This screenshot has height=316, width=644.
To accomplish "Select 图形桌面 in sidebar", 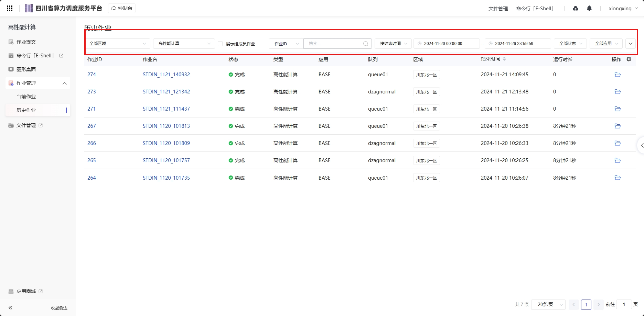I will pos(26,69).
